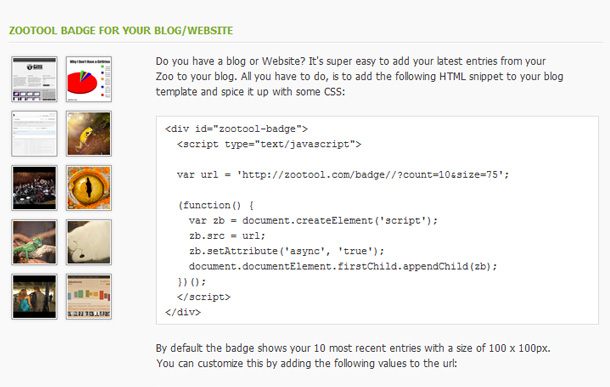
Task: Click the 'By default the badge shows' sentence
Action: pos(353,348)
